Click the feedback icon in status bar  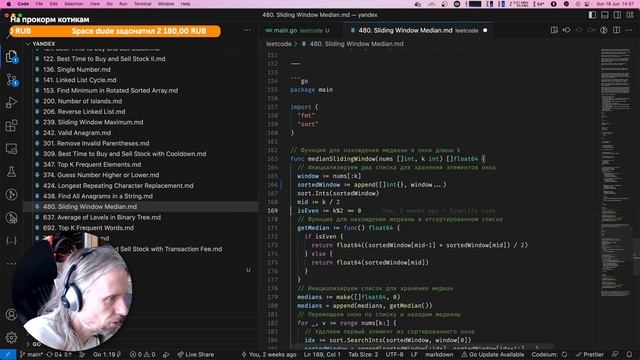615,354
